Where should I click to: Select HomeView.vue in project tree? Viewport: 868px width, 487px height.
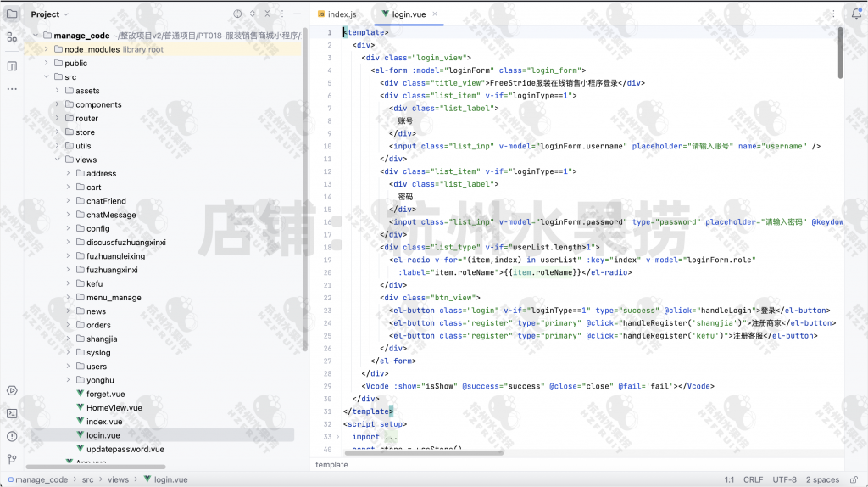pos(114,407)
